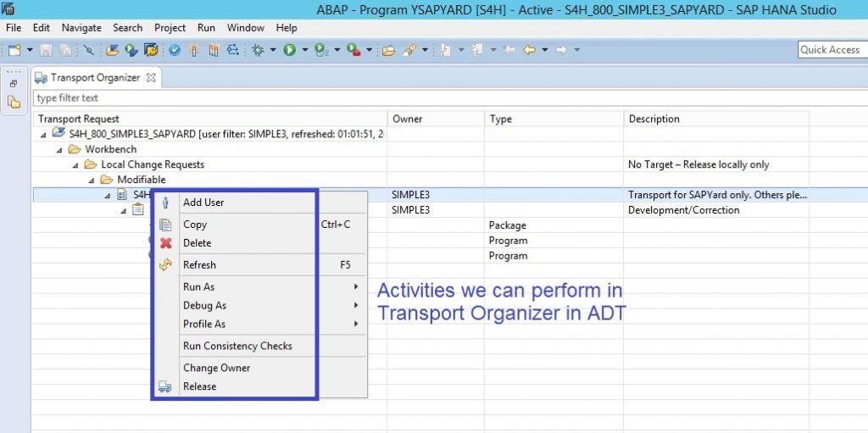The width and height of the screenshot is (868, 433).
Task: Open the Back history dropdown arrow
Action: click(545, 50)
